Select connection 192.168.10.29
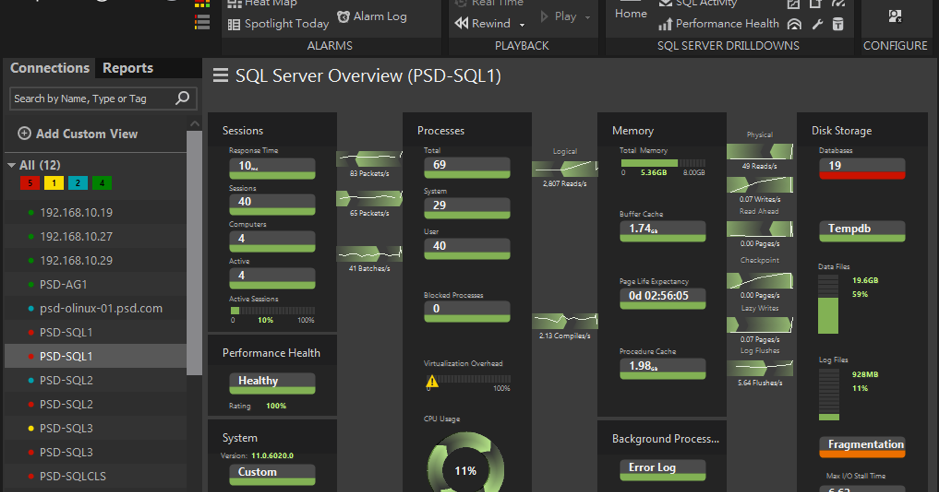 (x=96, y=260)
